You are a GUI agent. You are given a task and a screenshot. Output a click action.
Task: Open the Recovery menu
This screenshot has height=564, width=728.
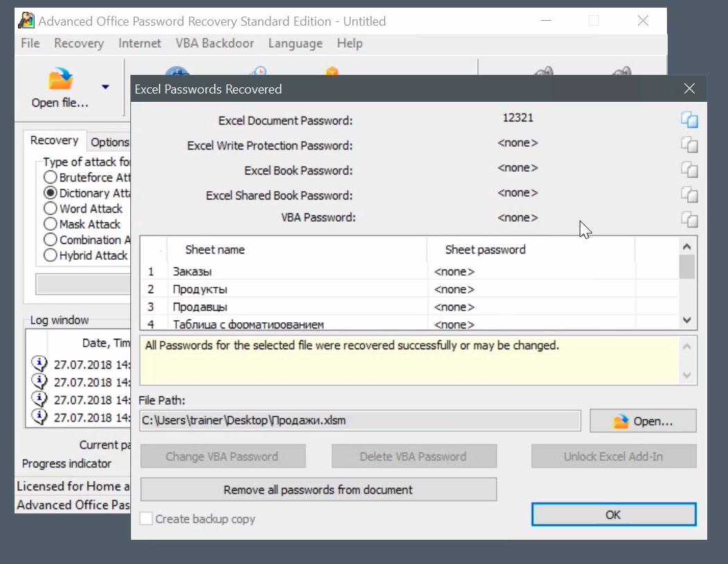79,43
